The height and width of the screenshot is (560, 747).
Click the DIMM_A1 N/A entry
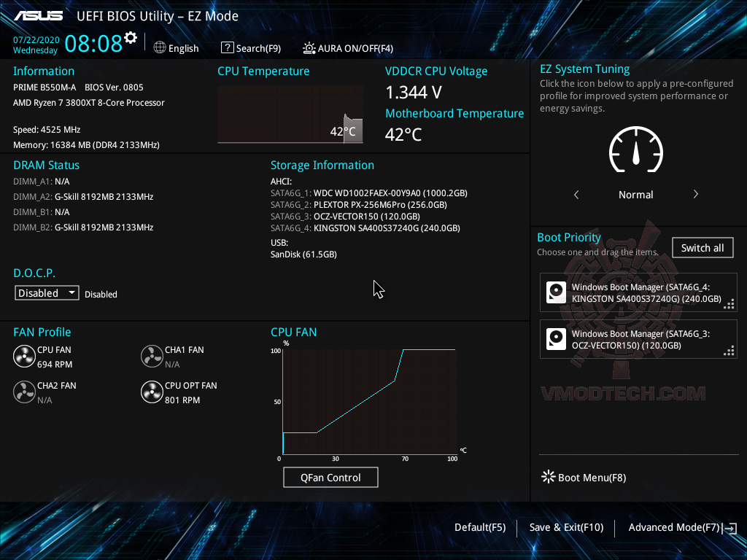42,182
